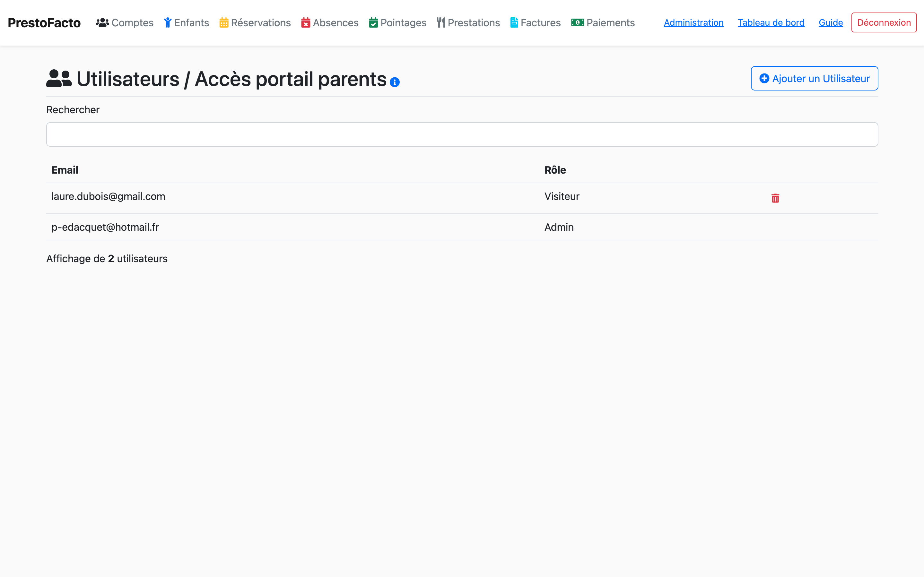
Task: Follow the Administration link
Action: tap(693, 22)
